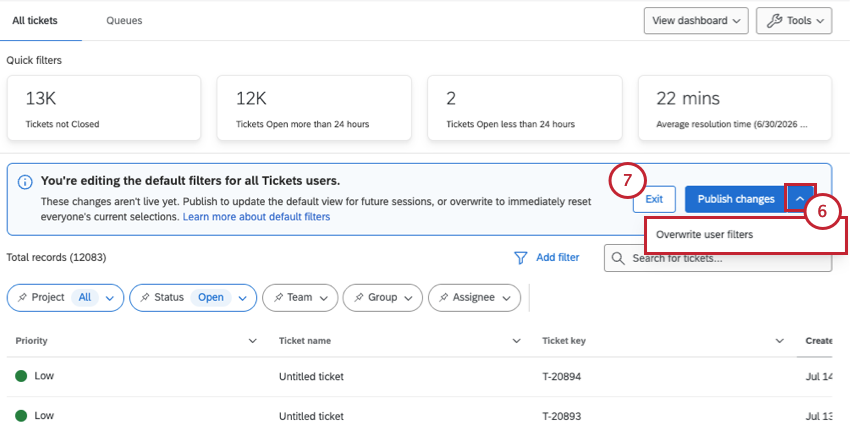
Task: Click the Ticket key column header text
Action: (564, 341)
